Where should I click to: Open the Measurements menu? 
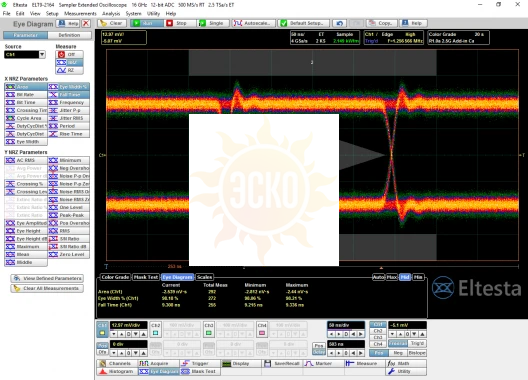80,13
